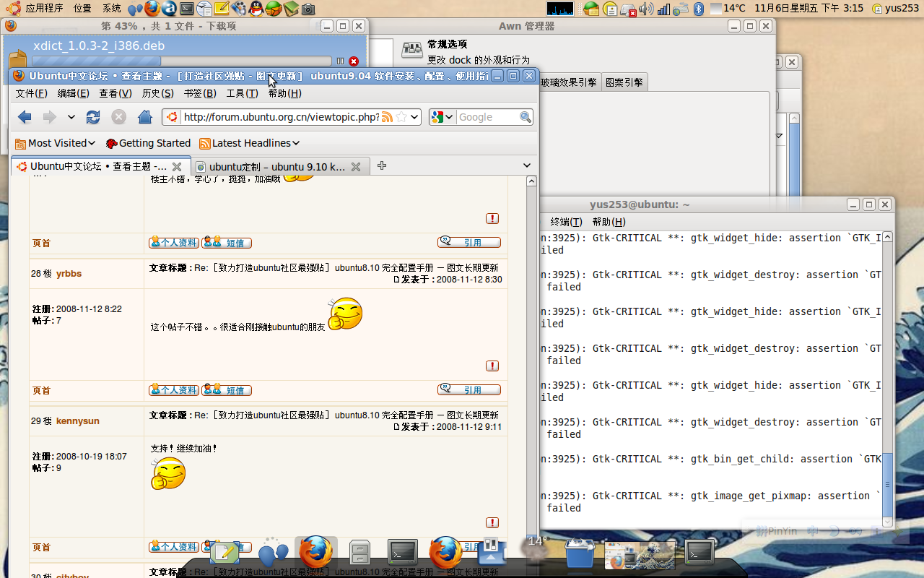Go to Firefox home page

[x=145, y=117]
